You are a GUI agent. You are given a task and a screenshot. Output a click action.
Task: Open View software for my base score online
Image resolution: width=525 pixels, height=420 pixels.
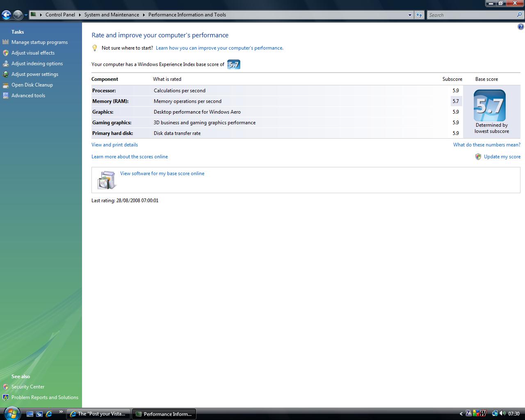[162, 173]
